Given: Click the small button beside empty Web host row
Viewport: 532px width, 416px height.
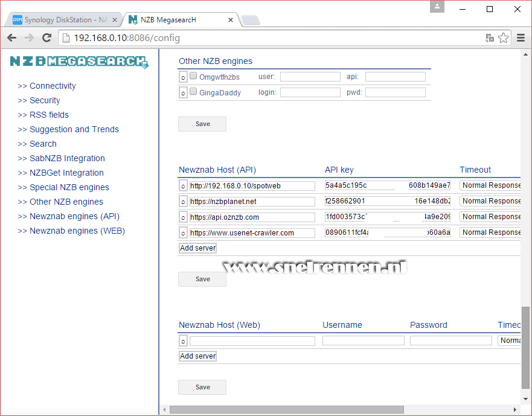Looking at the screenshot, I should point(183,341).
